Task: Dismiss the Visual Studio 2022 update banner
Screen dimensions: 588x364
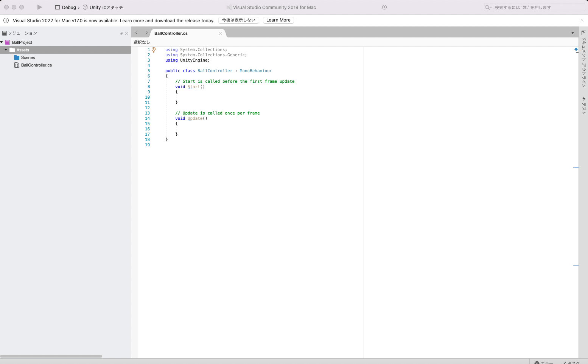Action: pyautogui.click(x=582, y=20)
